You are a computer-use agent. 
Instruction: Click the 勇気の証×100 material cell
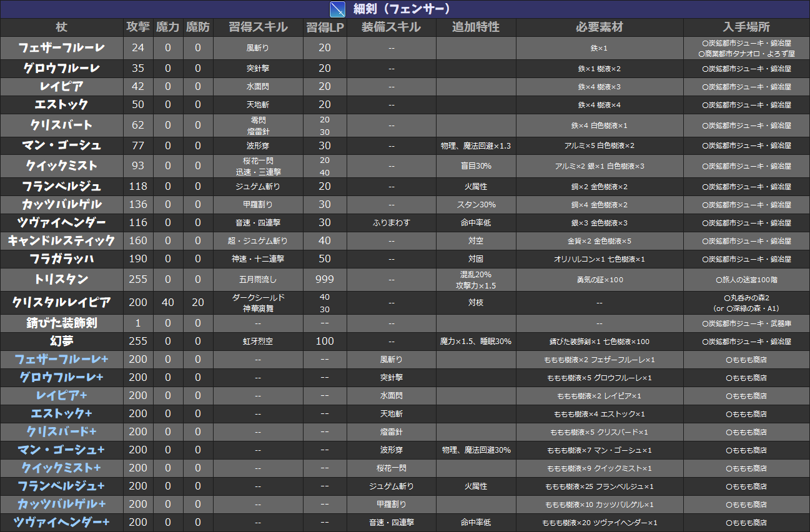(600, 280)
